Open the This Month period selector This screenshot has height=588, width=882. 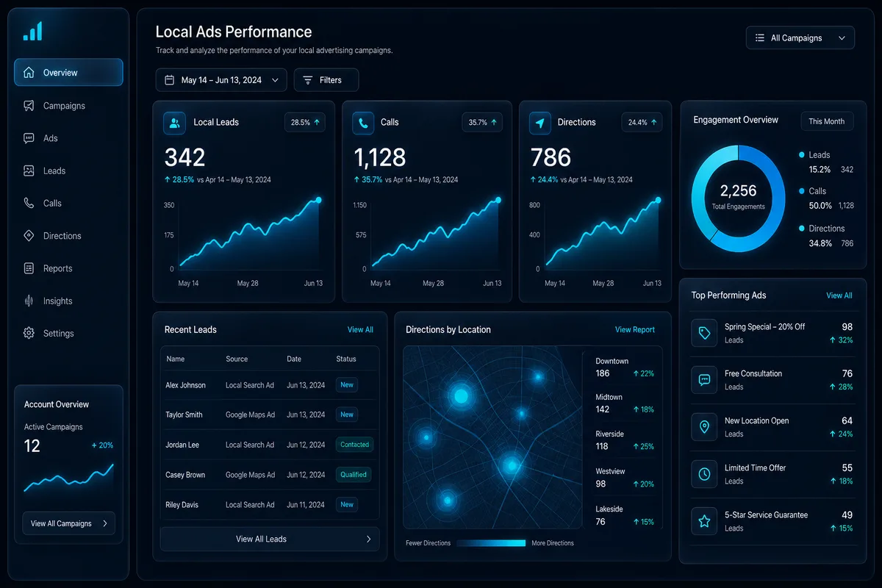(827, 121)
